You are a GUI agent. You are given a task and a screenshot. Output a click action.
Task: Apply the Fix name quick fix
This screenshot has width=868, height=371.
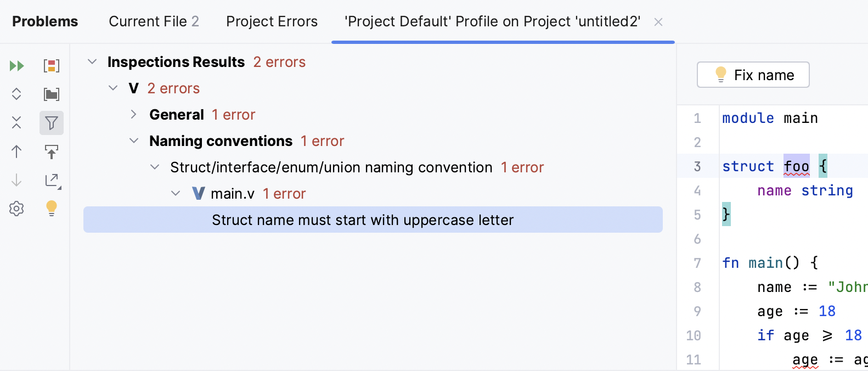[x=753, y=75]
